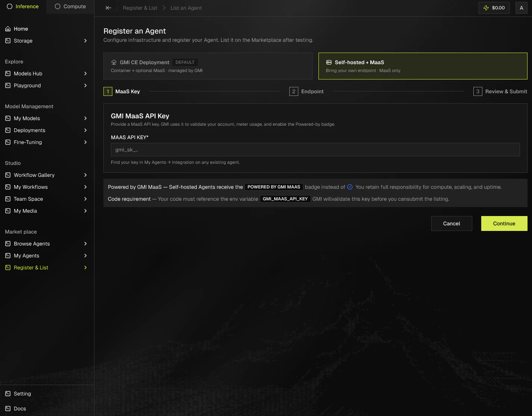
Task: Open Register & List breadcrumb
Action: (x=140, y=8)
